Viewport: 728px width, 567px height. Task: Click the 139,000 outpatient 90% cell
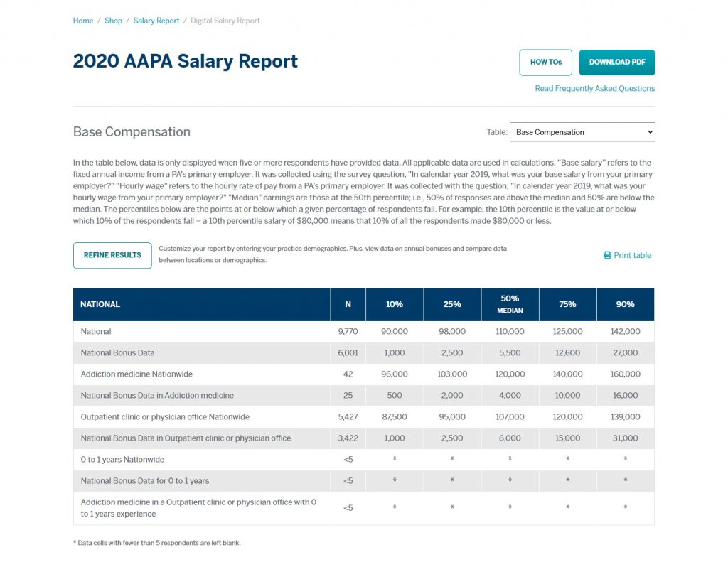click(x=626, y=417)
